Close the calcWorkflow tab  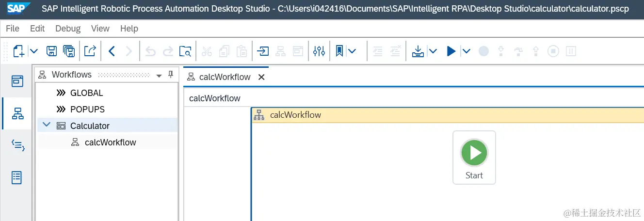pyautogui.click(x=261, y=77)
